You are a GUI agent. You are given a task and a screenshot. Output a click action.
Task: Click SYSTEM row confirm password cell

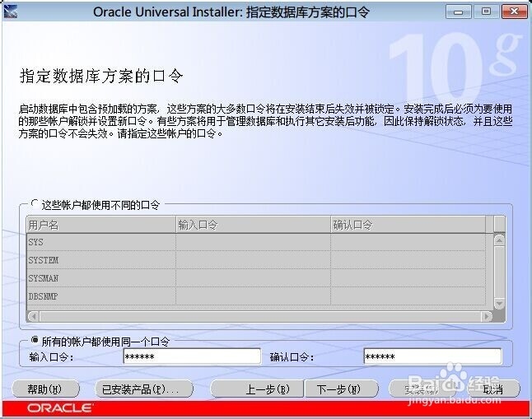(408, 260)
